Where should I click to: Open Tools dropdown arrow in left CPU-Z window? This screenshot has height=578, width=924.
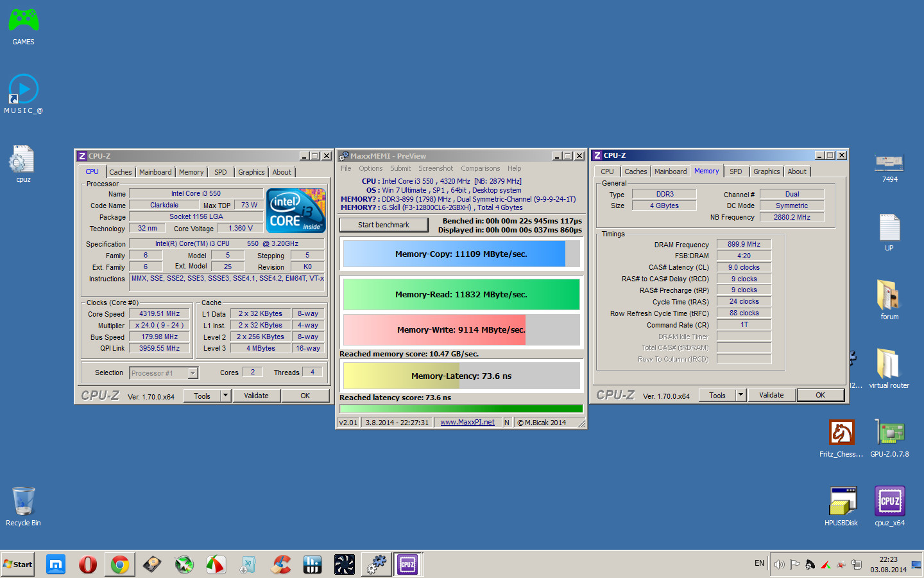click(x=226, y=396)
